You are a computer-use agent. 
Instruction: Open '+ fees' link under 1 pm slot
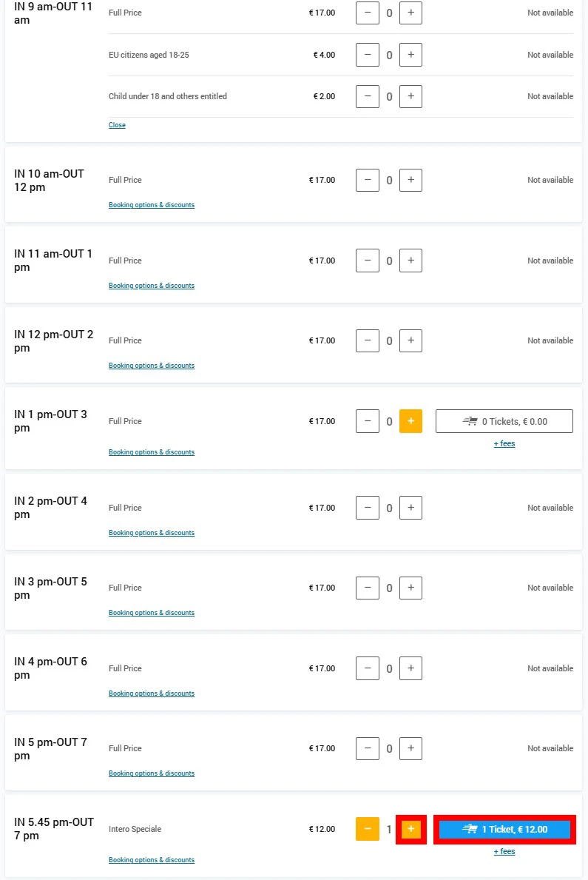[504, 444]
